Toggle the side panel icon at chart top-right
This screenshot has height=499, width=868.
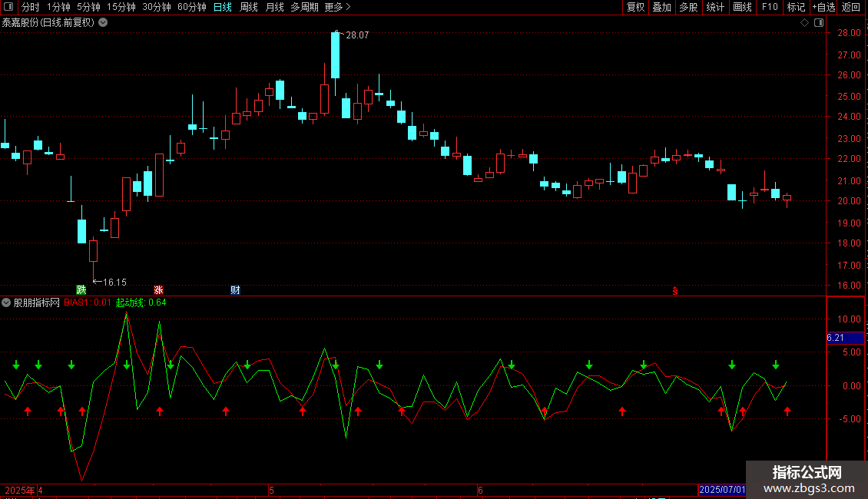[819, 23]
